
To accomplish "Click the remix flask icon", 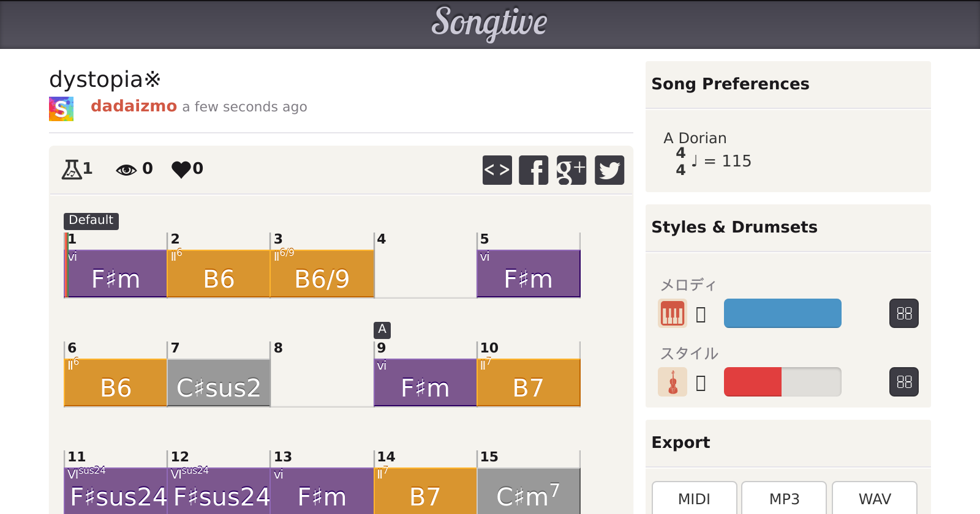I will (x=72, y=169).
